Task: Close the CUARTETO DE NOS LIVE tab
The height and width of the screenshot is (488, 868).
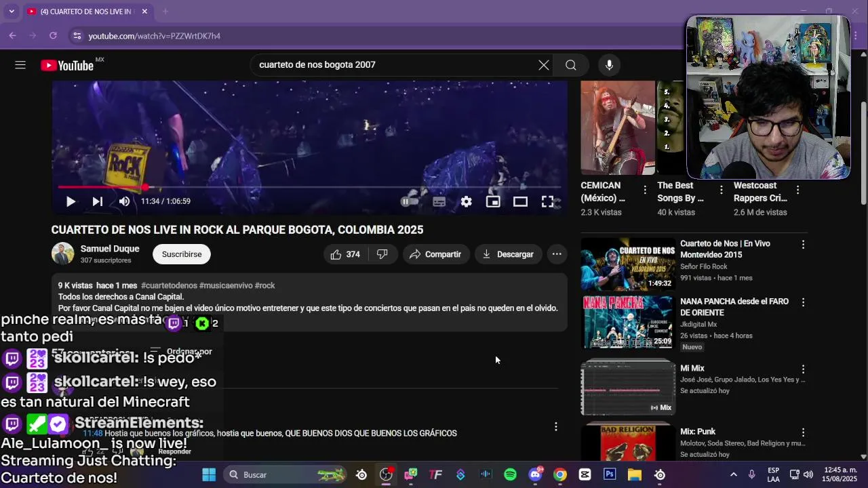Action: pyautogui.click(x=144, y=12)
